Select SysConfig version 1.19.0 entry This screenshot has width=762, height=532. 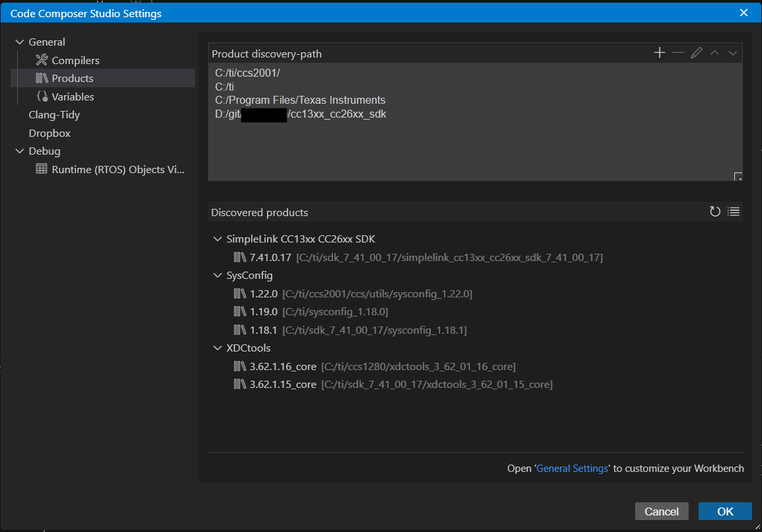pos(311,311)
